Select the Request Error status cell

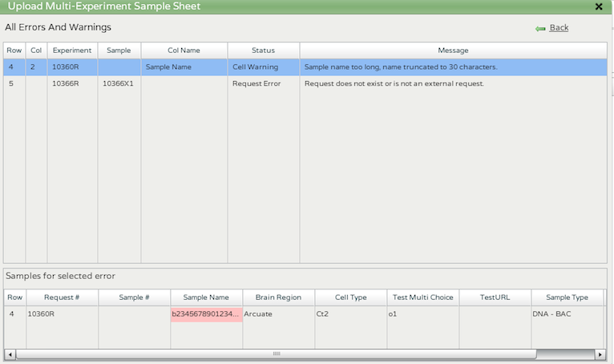coord(263,83)
